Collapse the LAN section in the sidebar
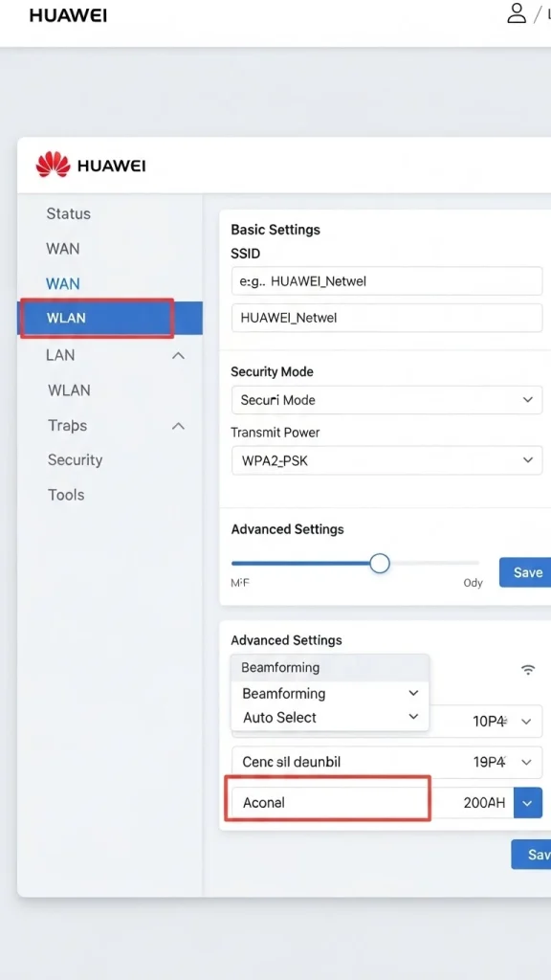Viewport: 551px width, 980px height. tap(178, 354)
